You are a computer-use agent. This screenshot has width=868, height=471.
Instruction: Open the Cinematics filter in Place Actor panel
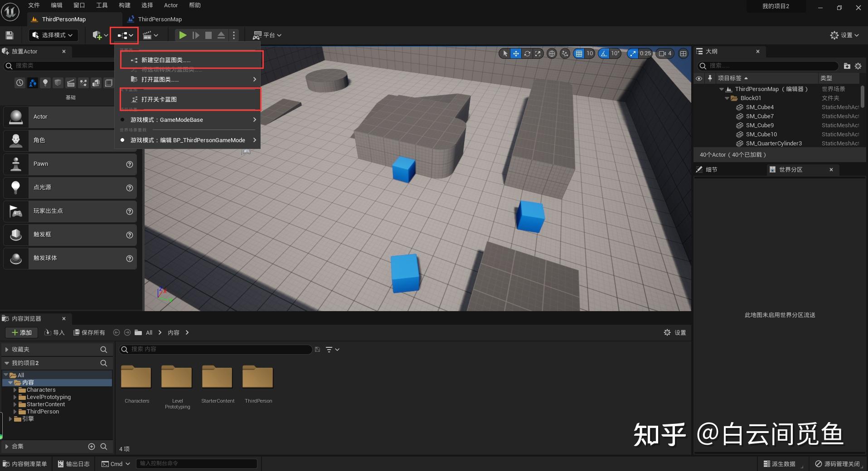(71, 83)
